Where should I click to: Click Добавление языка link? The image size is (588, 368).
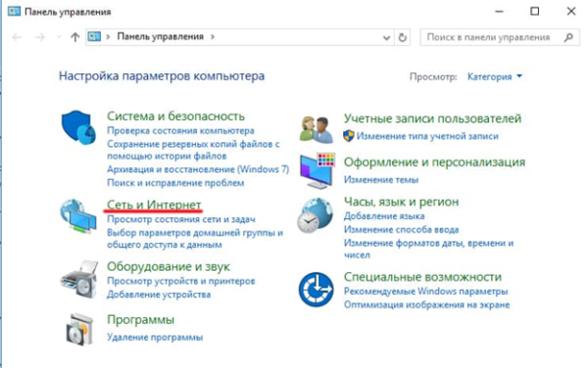pyautogui.click(x=384, y=216)
